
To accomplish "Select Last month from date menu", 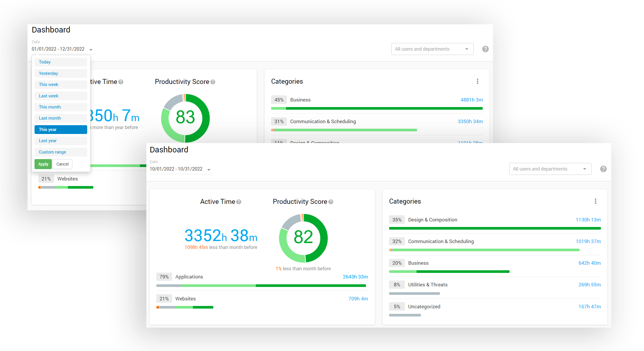I will point(61,118).
